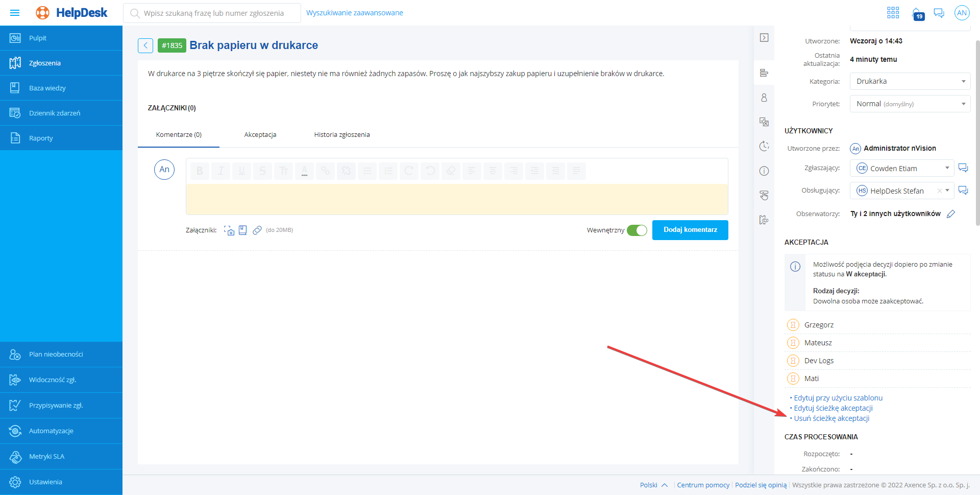The width and height of the screenshot is (980, 495).
Task: Open the hamburger menu to collapse sidebar
Action: [x=15, y=13]
